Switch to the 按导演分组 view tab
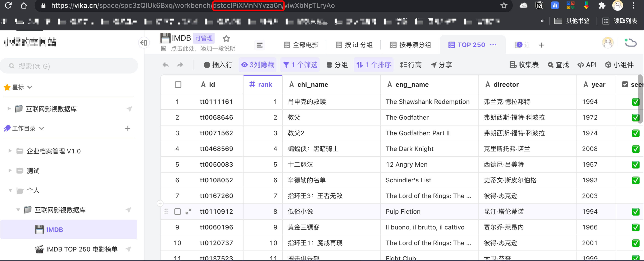644x261 pixels. coord(410,45)
